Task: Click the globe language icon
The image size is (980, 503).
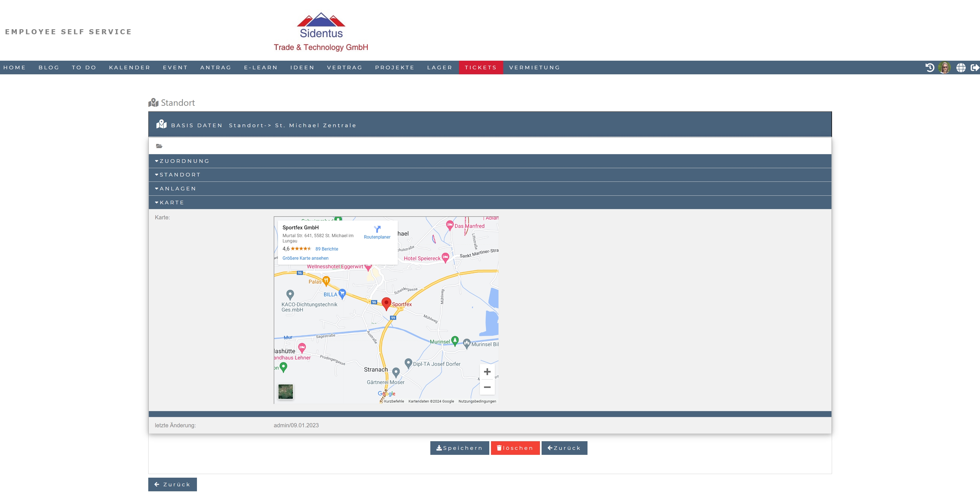Action: (x=961, y=67)
